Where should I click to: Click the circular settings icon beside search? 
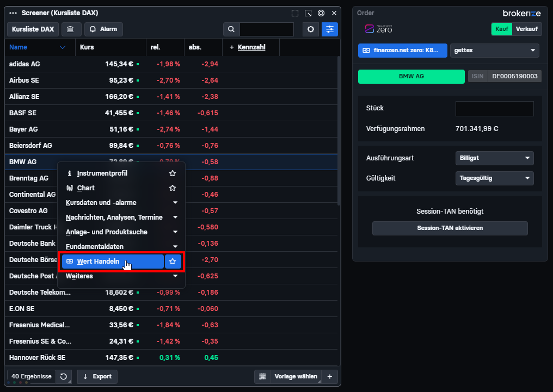pos(311,29)
